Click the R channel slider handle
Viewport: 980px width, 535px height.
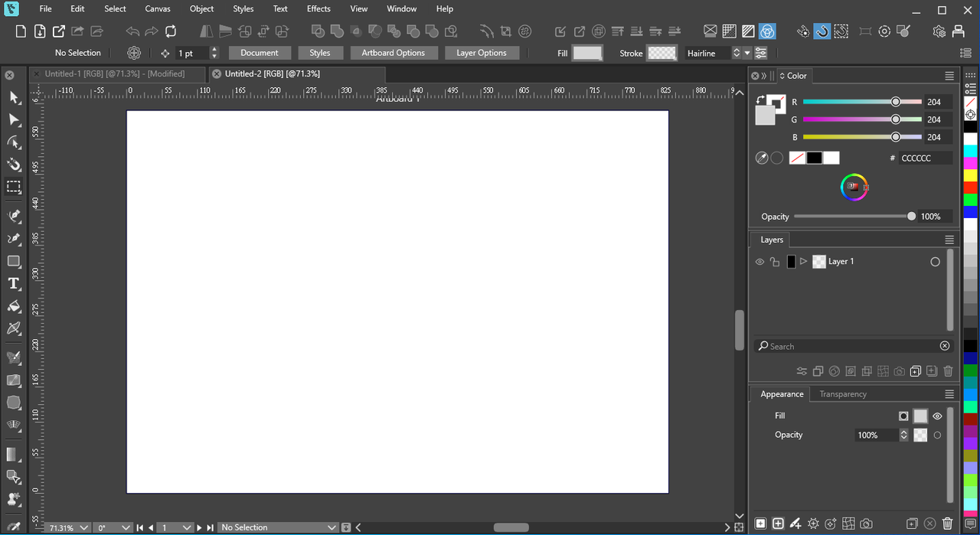(x=895, y=102)
